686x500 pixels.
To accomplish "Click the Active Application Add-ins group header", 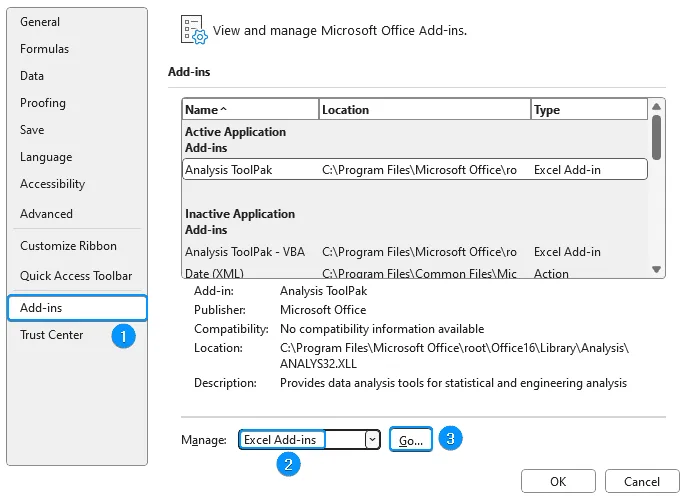I will tap(235, 140).
